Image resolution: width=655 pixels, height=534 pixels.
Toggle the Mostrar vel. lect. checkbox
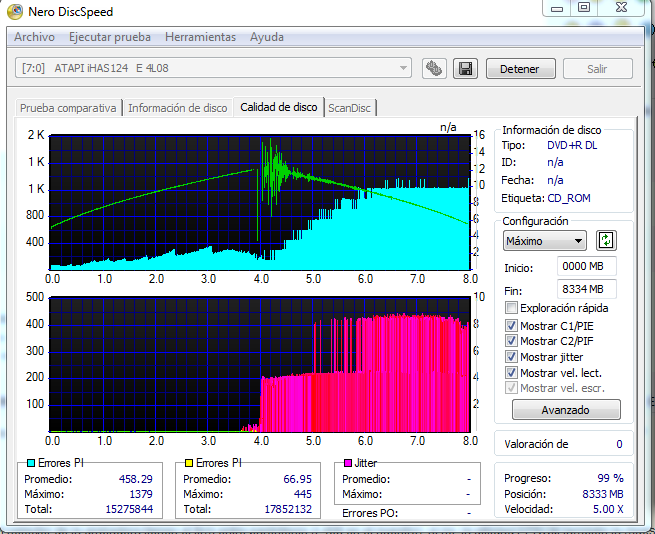(512, 373)
